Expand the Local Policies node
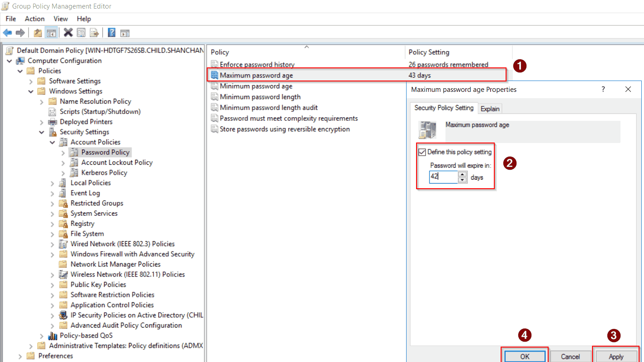644x362 pixels. [52, 182]
